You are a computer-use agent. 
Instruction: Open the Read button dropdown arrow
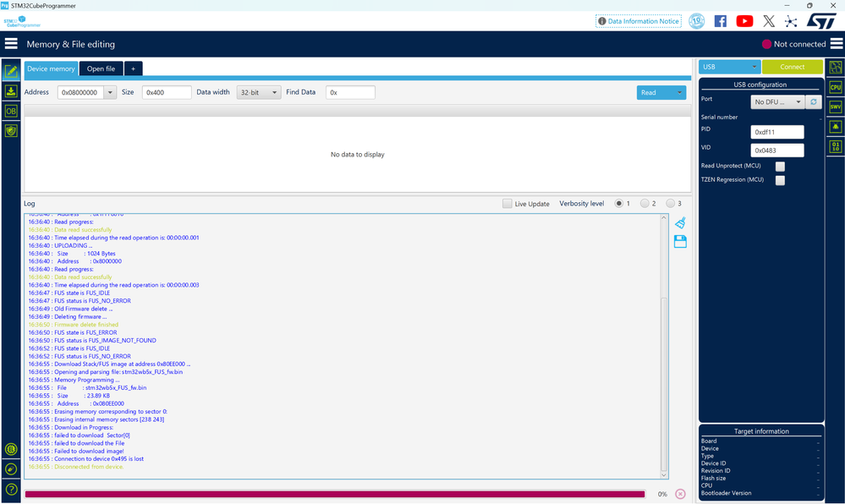click(x=679, y=93)
